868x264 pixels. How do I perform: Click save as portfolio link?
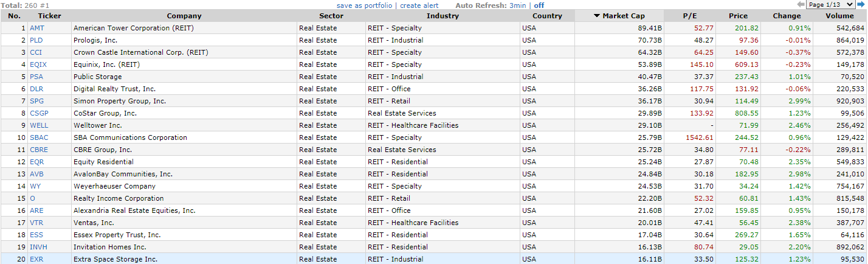[365, 5]
